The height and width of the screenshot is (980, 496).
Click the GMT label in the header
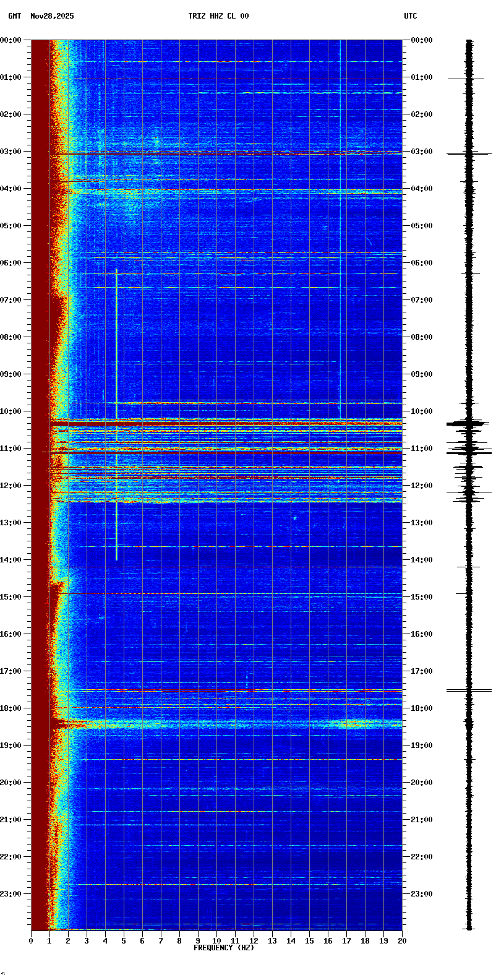(x=14, y=16)
